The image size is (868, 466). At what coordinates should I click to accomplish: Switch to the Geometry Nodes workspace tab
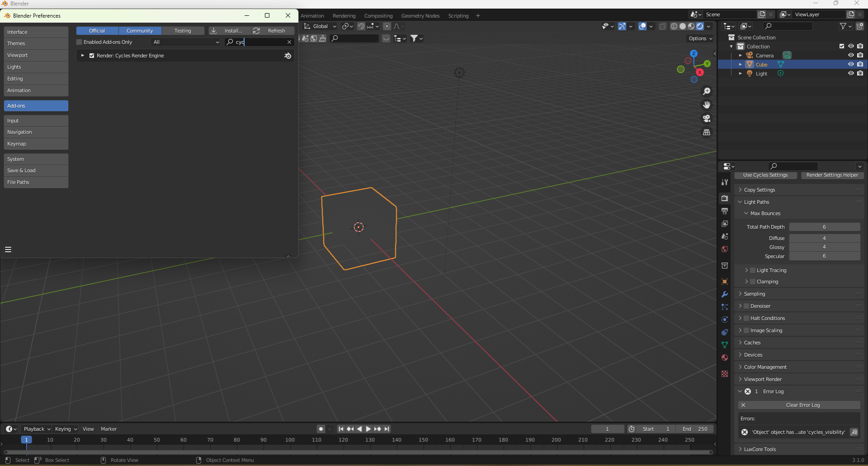(x=420, y=16)
